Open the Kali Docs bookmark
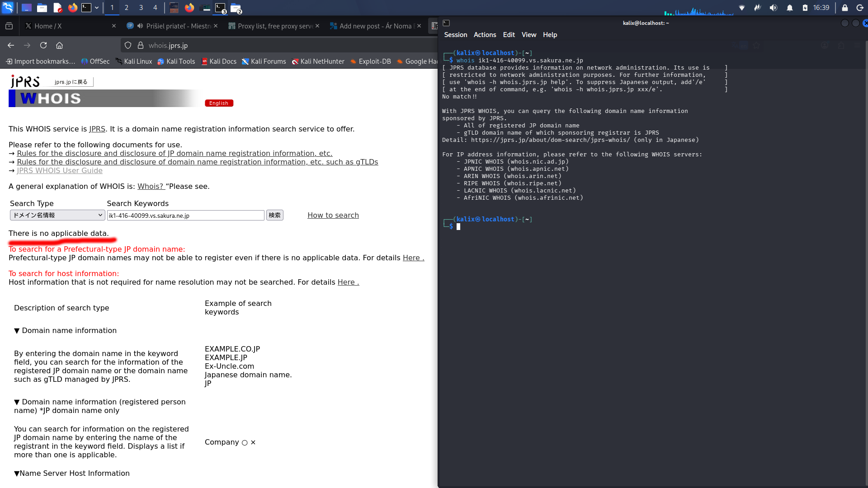The width and height of the screenshot is (868, 488). tap(219, 61)
